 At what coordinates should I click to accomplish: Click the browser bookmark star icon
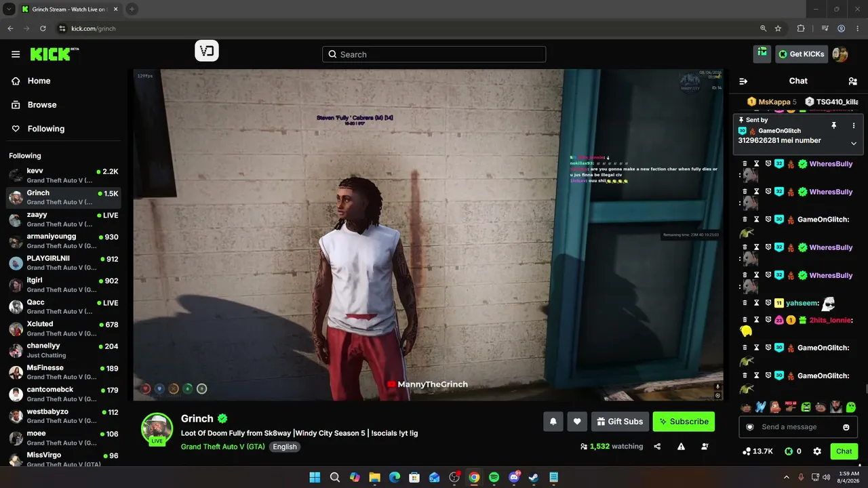pos(778,28)
